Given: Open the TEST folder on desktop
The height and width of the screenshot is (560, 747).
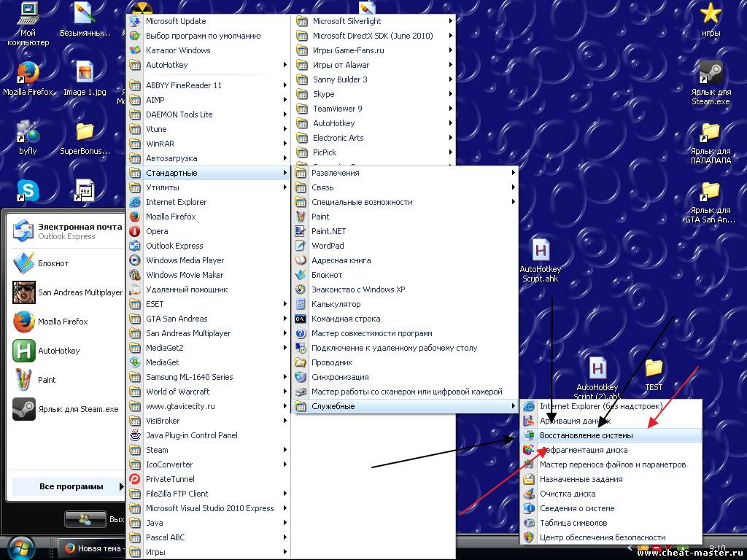Looking at the screenshot, I should 653,368.
